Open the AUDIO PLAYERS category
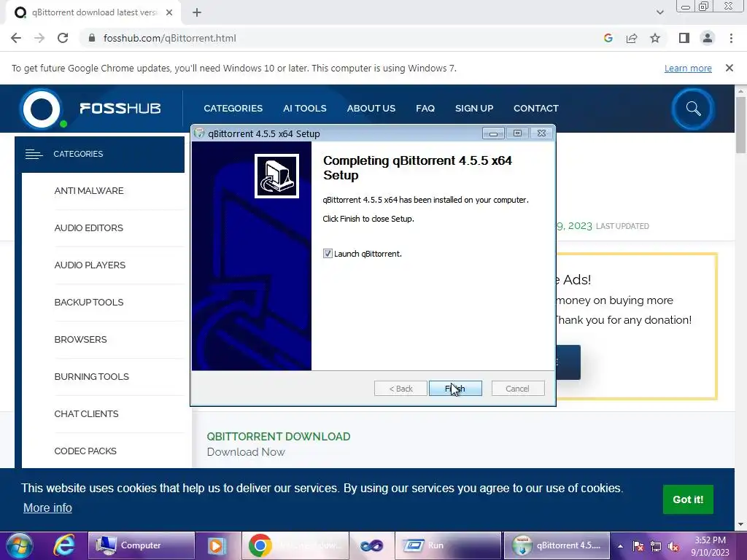This screenshot has width=747, height=560. pos(90,265)
